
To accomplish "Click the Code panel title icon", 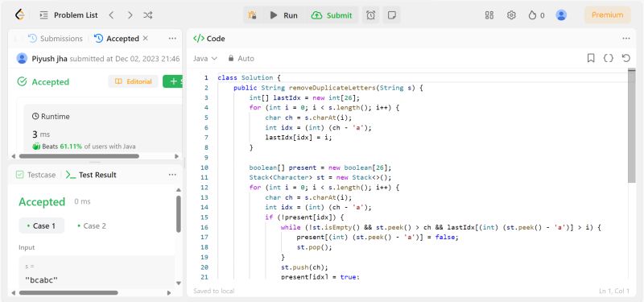I will pos(198,38).
